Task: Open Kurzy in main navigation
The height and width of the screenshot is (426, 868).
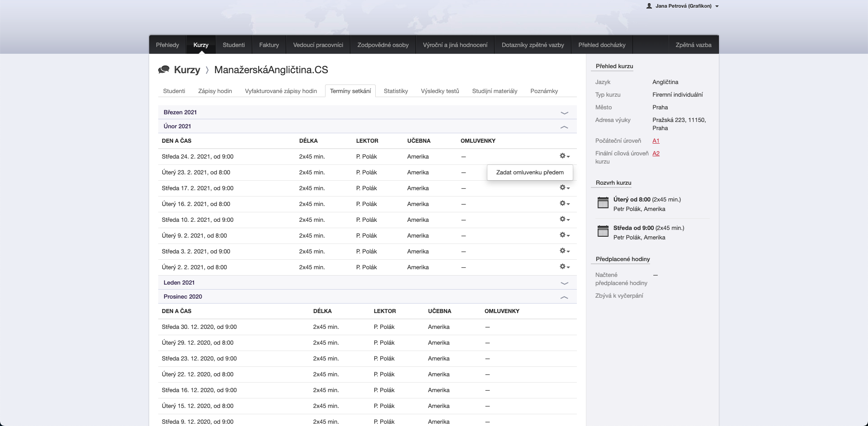Action: (201, 45)
